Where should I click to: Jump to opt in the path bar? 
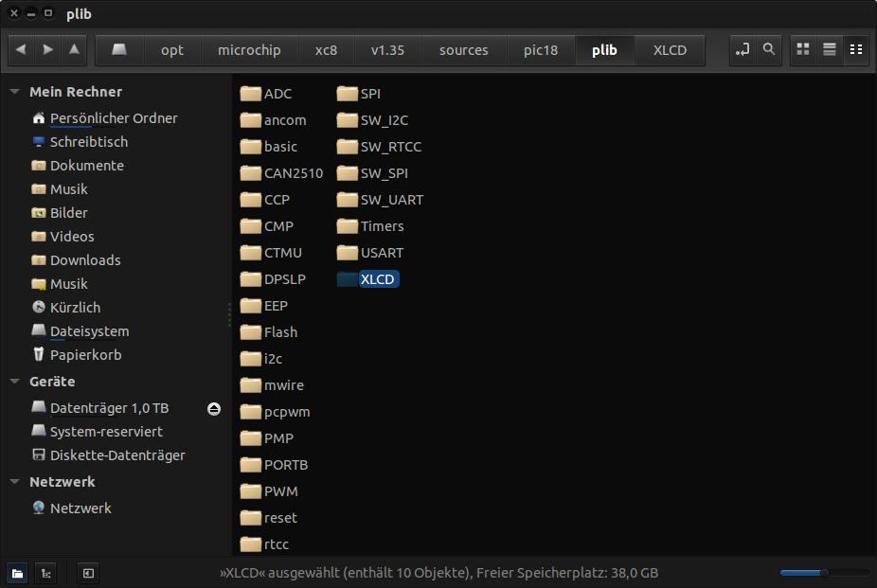click(172, 50)
